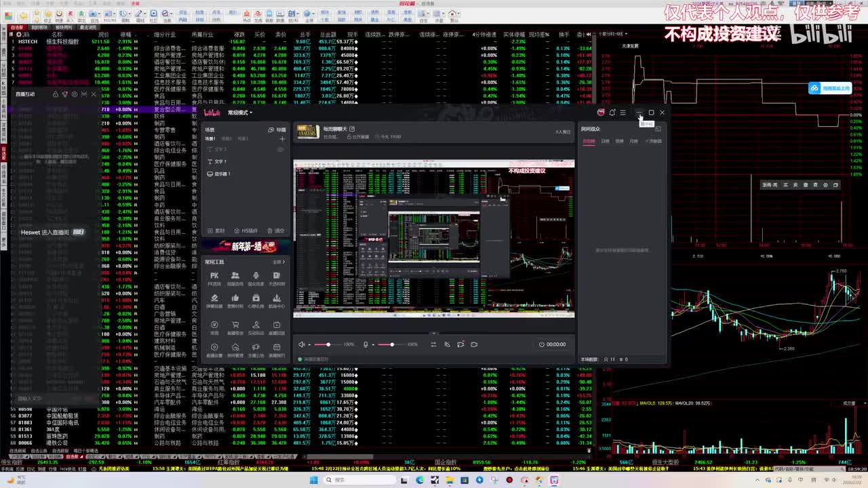Open the daily ranking tab

606,141
